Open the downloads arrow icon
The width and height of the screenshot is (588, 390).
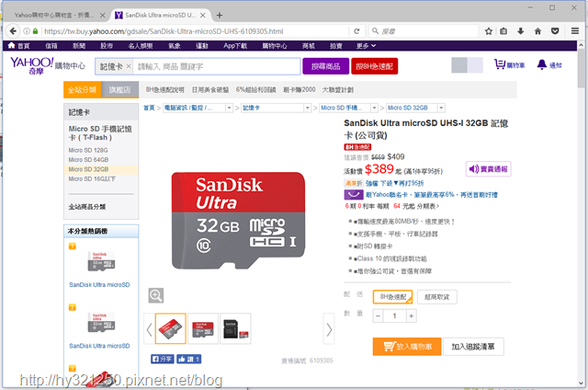(x=521, y=31)
